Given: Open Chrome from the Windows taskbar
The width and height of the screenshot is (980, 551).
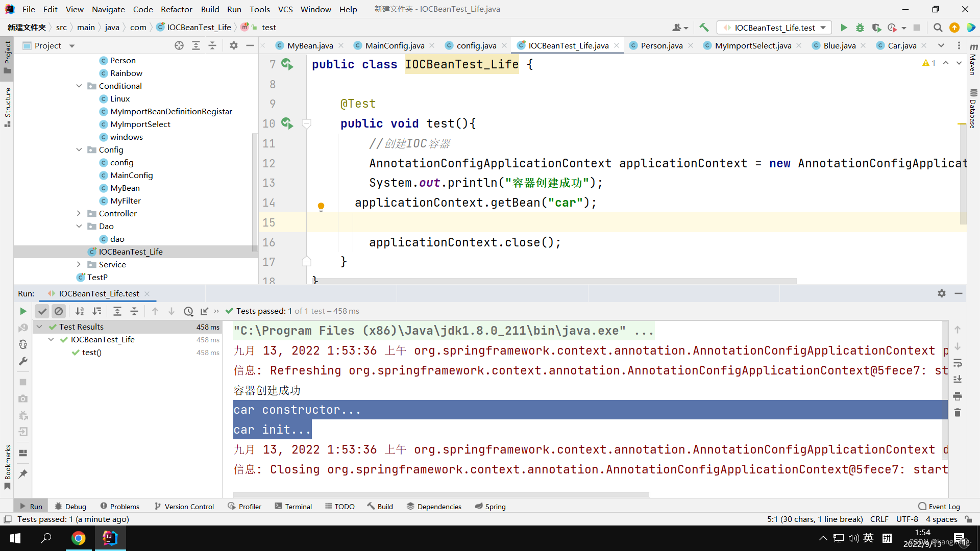Looking at the screenshot, I should pos(78,538).
